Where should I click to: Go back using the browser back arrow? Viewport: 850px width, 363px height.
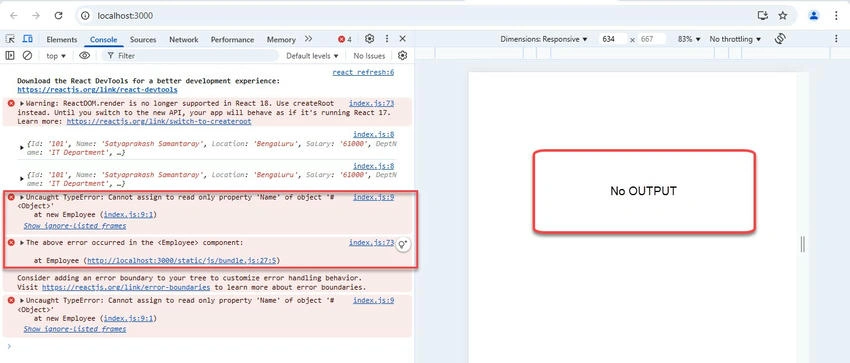click(x=14, y=16)
